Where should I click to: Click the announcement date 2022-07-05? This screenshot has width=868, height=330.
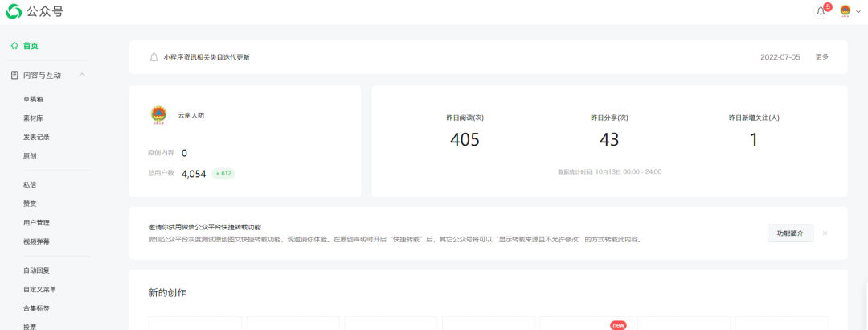tap(780, 57)
